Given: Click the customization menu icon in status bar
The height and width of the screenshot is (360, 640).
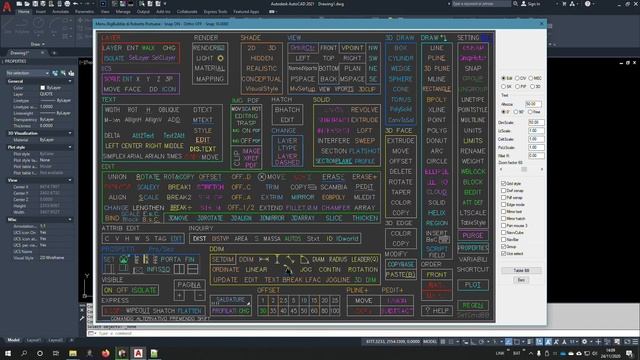Looking at the screenshot, I should 635,342.
